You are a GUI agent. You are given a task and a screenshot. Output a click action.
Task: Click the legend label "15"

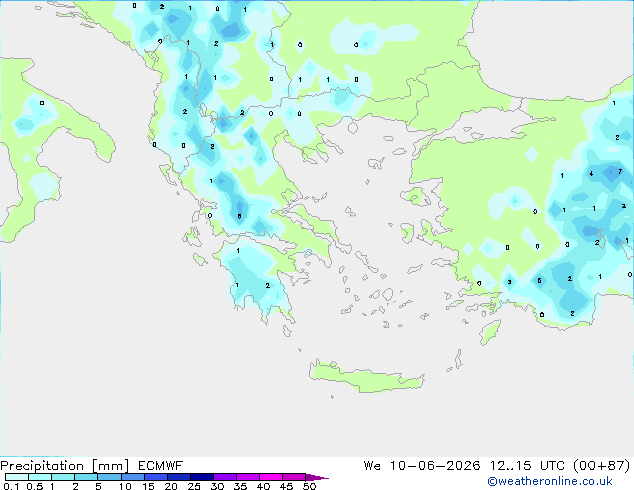click(x=148, y=486)
